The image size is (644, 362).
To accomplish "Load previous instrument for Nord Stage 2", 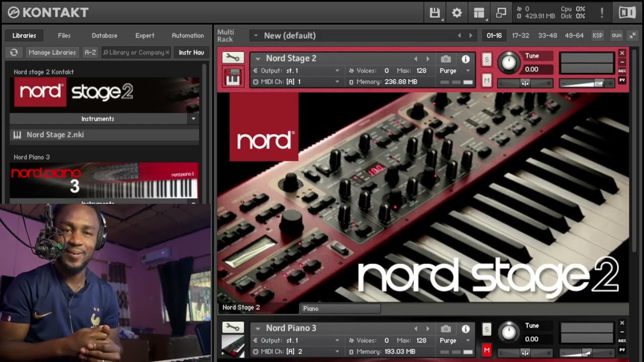I will (416, 59).
